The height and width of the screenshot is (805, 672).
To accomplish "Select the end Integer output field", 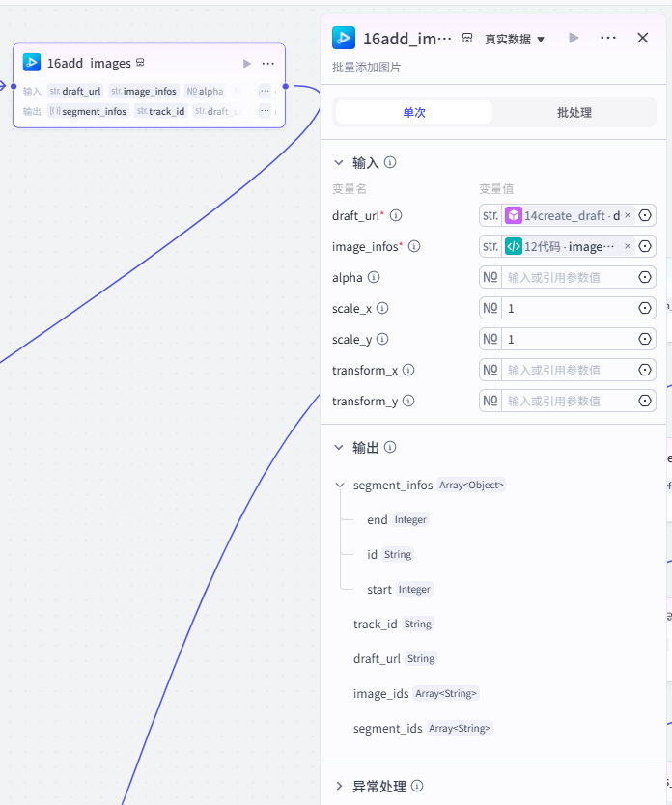I will (x=398, y=519).
